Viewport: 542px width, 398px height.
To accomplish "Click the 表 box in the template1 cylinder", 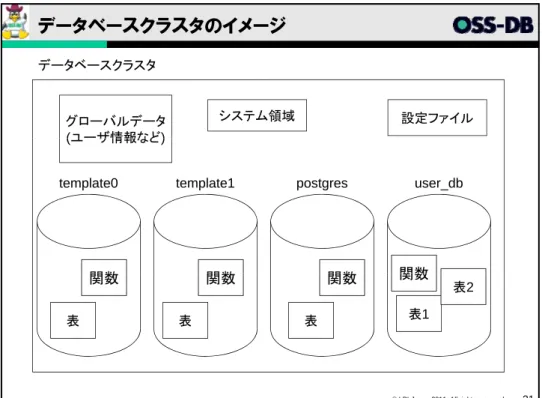I will tap(185, 321).
